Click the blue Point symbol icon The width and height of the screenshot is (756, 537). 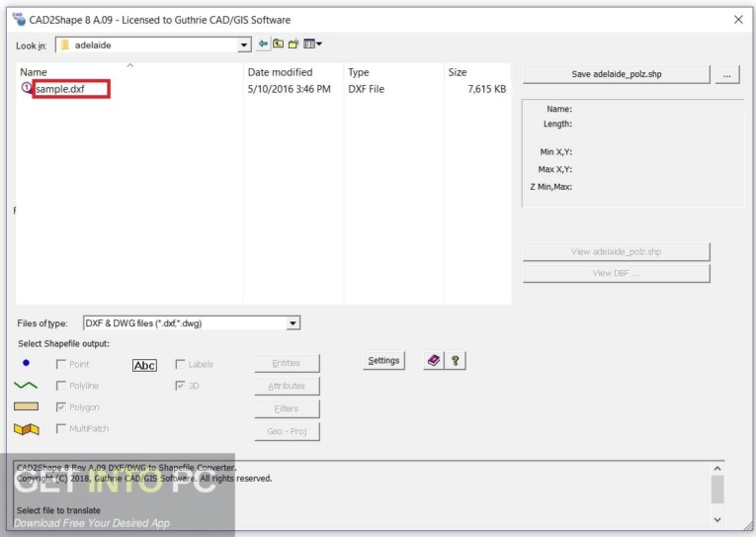[x=26, y=363]
